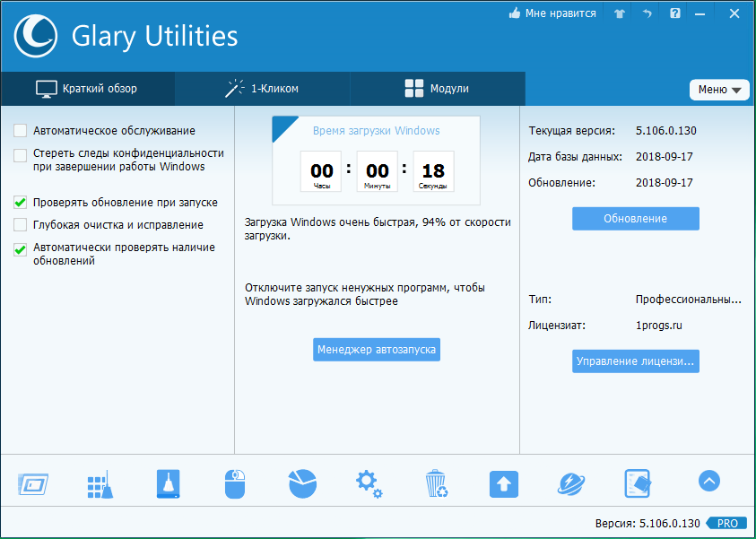Open the gears optimization tool
Image resolution: width=756 pixels, height=539 pixels.
coord(369,482)
